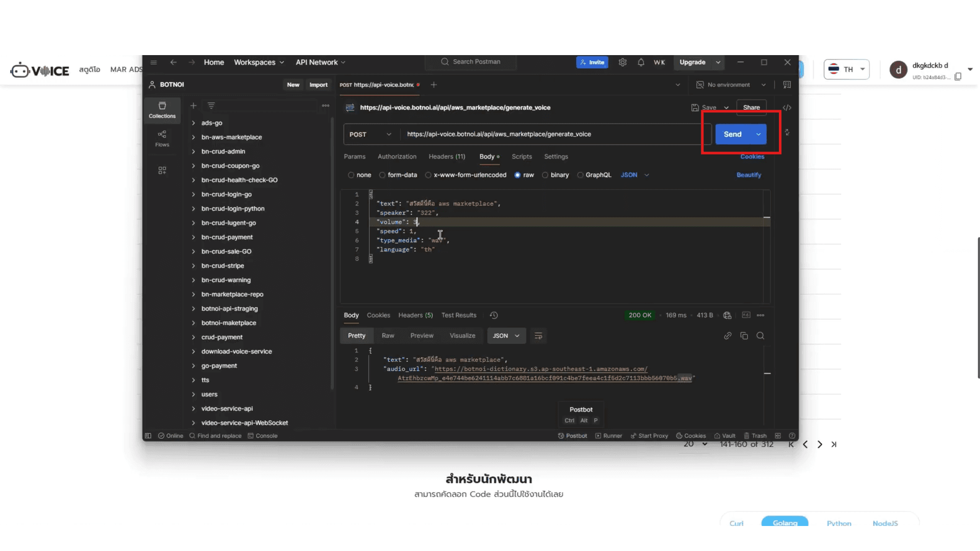Switch to the Authorization tab
The width and height of the screenshot is (980, 551).
tap(397, 157)
